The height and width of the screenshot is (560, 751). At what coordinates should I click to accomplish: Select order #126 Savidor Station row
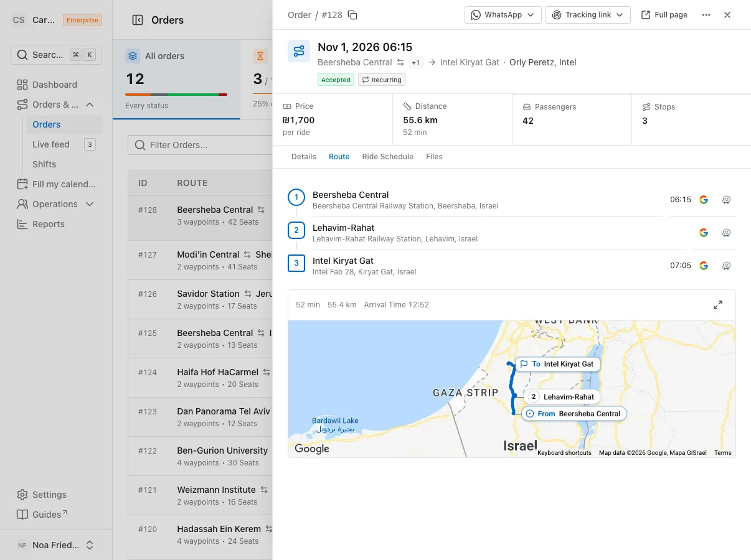click(x=200, y=299)
